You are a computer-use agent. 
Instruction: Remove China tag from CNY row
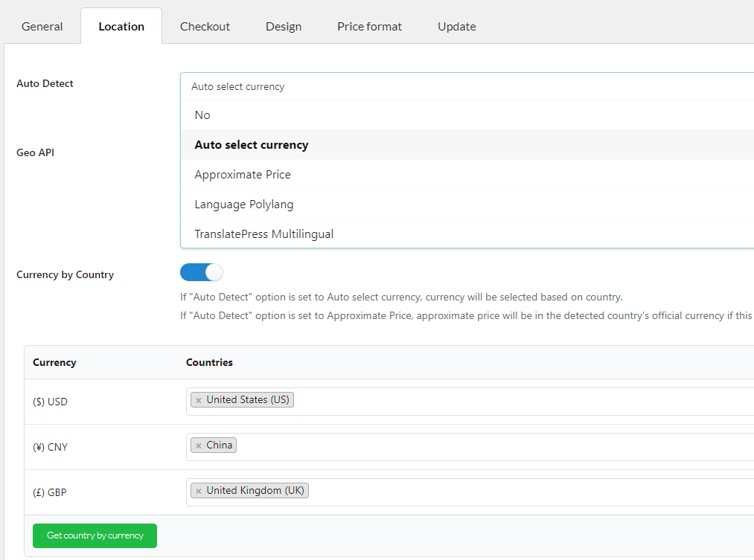point(199,445)
